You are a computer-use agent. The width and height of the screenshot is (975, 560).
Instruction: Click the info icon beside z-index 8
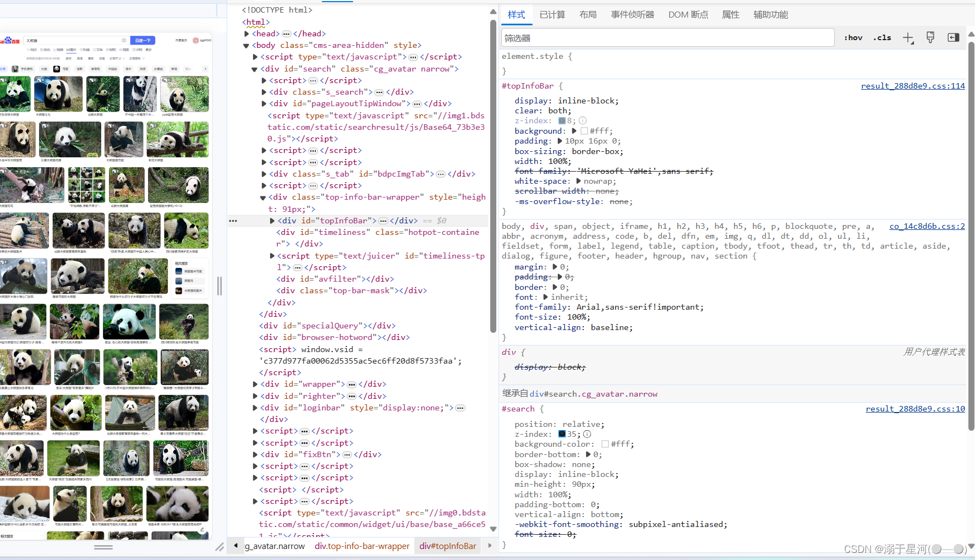pyautogui.click(x=583, y=120)
